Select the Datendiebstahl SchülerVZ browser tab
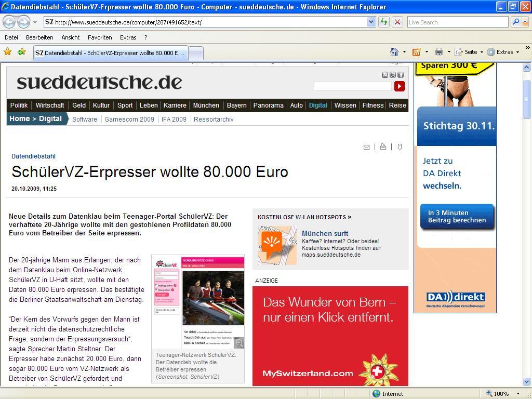Image resolution: width=532 pixels, height=399 pixels. (111, 53)
